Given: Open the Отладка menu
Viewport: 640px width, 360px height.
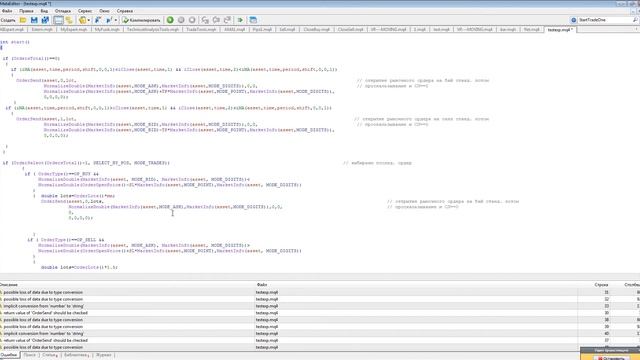Looking at the screenshot, I should click(62, 11).
